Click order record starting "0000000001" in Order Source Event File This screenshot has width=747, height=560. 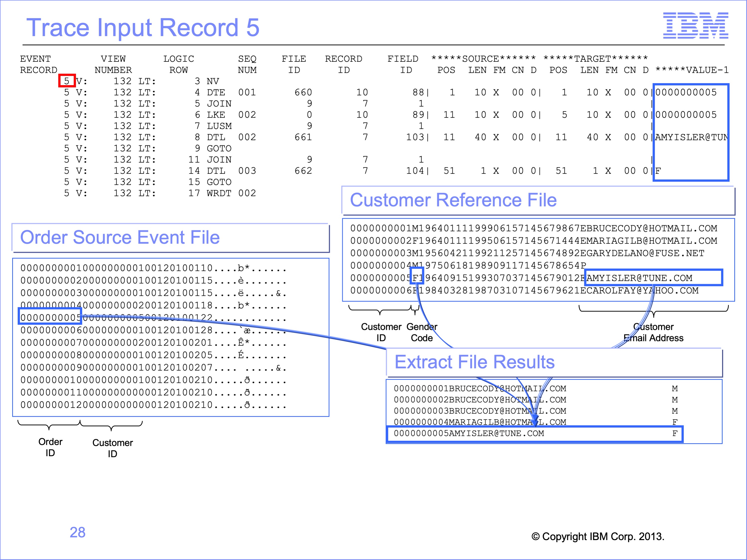(154, 268)
